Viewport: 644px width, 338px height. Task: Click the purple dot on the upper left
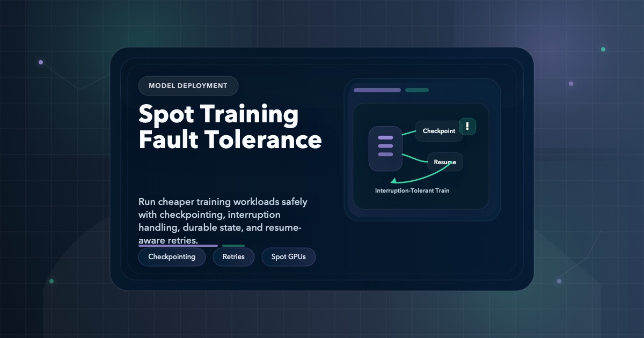[41, 62]
